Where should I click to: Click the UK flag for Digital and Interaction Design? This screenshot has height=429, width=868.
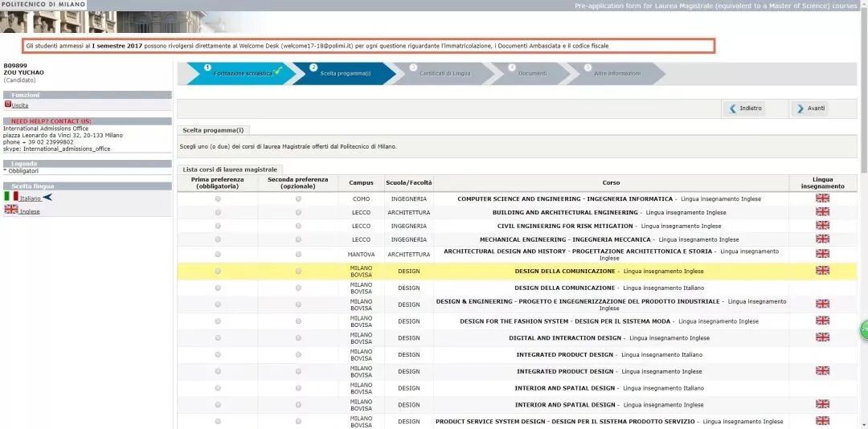823,337
